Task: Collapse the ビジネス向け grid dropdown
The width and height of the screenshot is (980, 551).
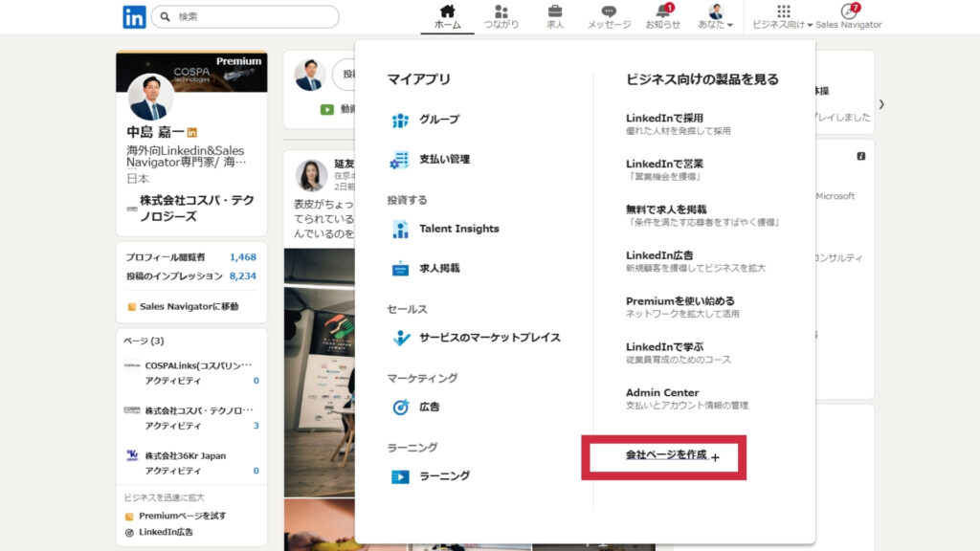Action: (x=783, y=17)
